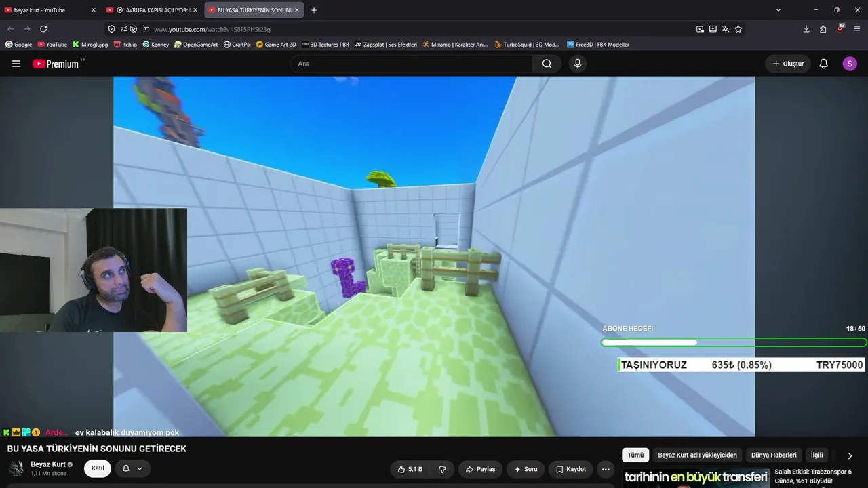Open the Kenney bookmark
Screen dimensions: 868x488
[x=155, y=45]
